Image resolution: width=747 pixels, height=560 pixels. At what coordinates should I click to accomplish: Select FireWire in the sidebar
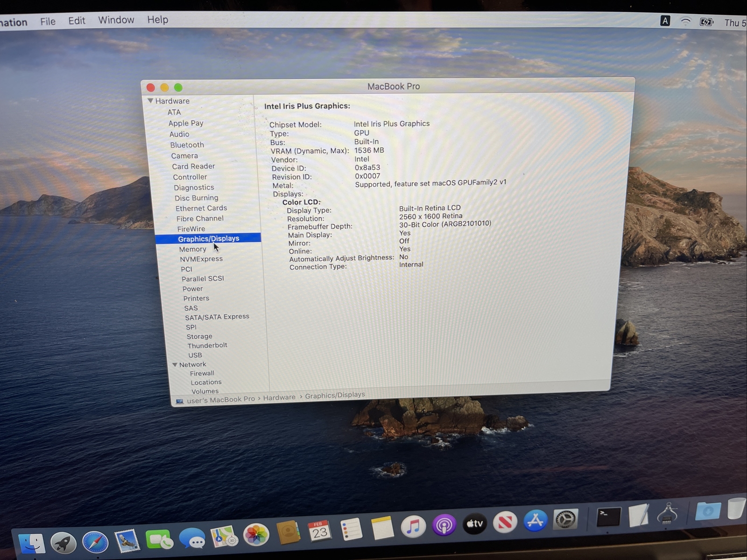click(191, 229)
